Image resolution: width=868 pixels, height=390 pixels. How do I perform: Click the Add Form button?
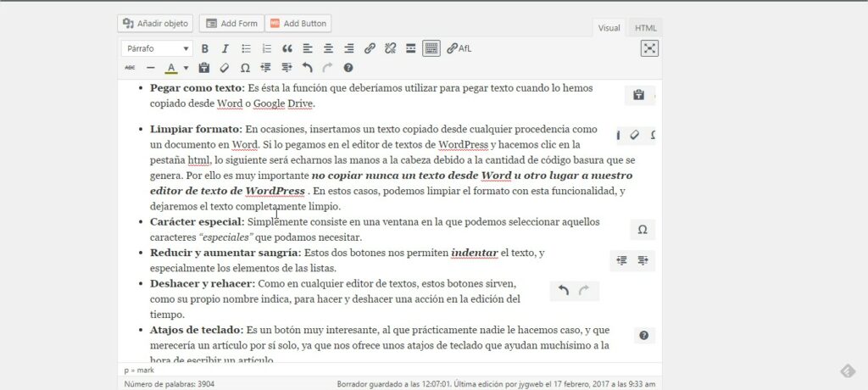[x=231, y=23]
